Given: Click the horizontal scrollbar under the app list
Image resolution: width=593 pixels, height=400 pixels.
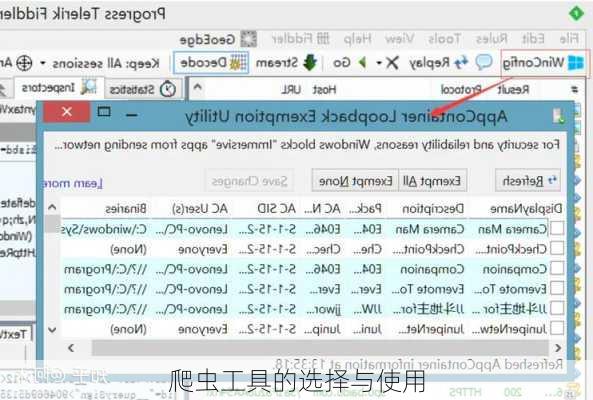Looking at the screenshot, I should click(x=320, y=348).
